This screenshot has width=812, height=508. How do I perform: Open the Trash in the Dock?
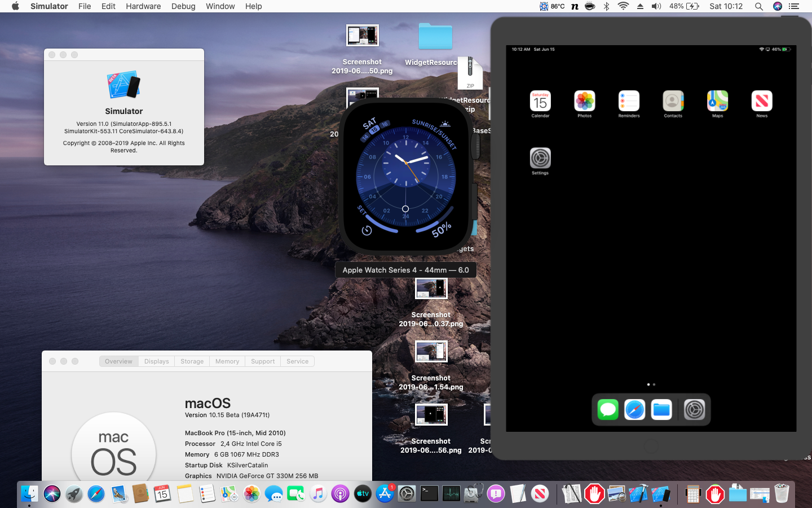tap(782, 494)
